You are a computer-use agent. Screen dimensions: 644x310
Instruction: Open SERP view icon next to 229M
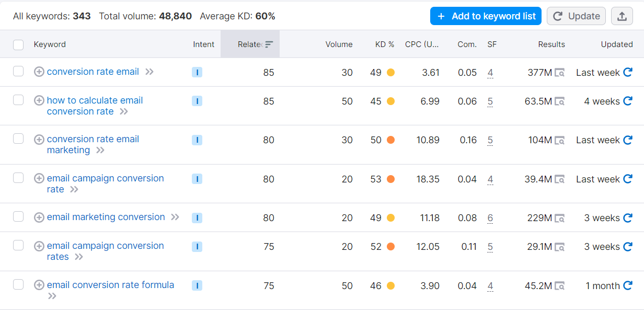pos(560,218)
